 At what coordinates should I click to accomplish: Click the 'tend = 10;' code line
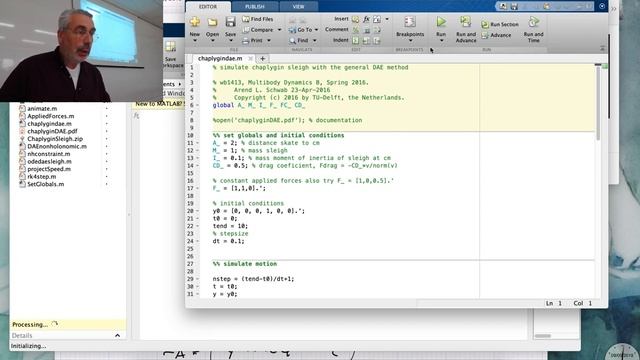[230, 226]
